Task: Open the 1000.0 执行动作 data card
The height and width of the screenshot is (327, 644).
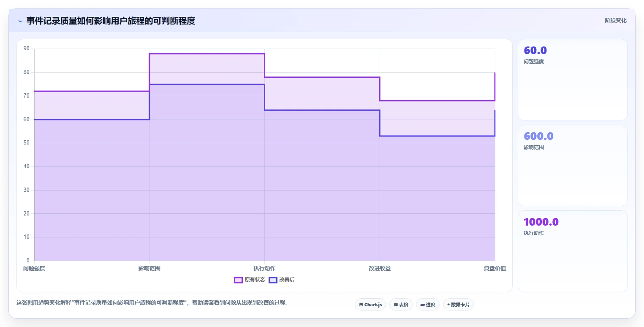Action: tap(572, 251)
